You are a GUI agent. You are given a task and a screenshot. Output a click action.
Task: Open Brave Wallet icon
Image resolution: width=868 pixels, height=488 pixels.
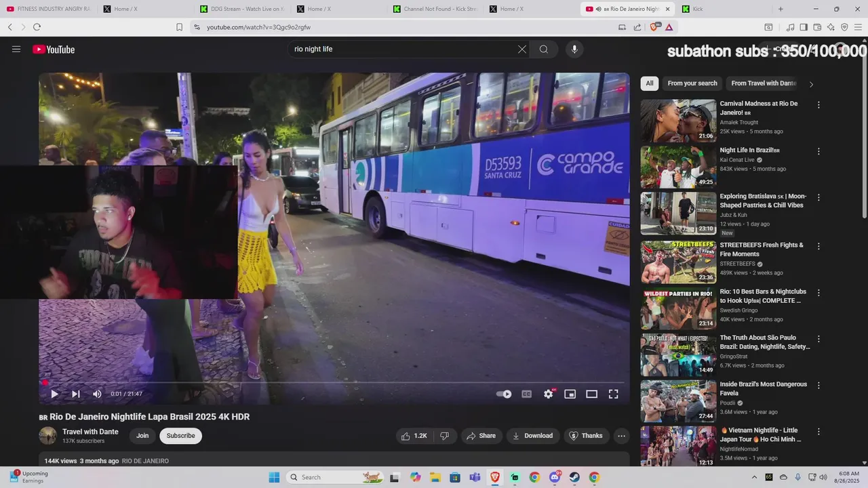pos(817,27)
